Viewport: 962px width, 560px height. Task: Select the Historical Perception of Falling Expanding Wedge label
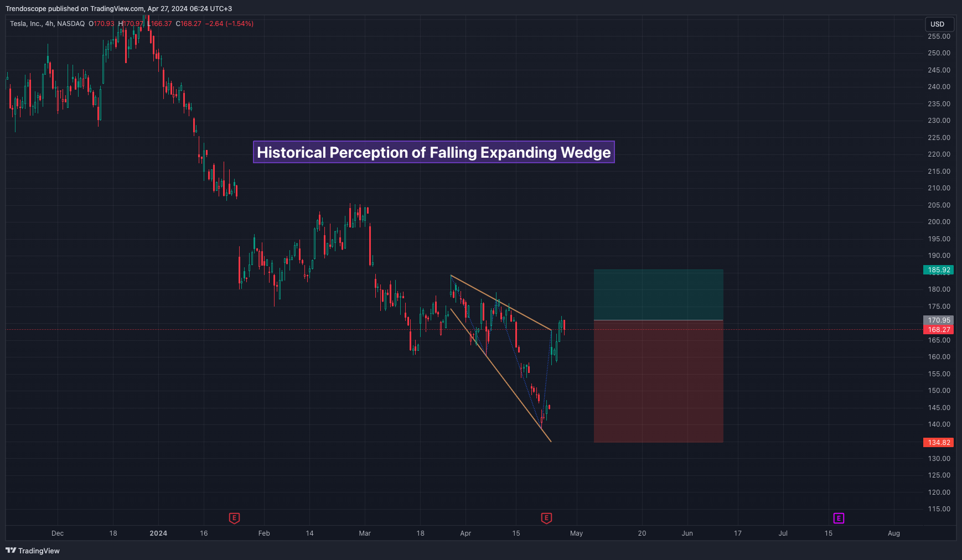(x=434, y=152)
